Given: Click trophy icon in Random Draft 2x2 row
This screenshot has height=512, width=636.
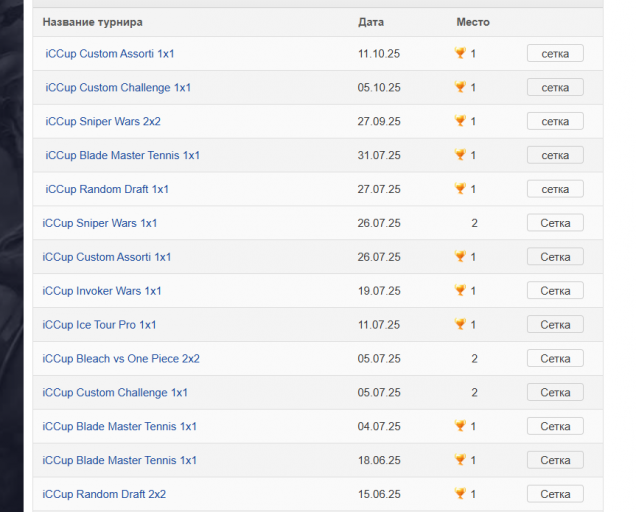Looking at the screenshot, I should (460, 493).
